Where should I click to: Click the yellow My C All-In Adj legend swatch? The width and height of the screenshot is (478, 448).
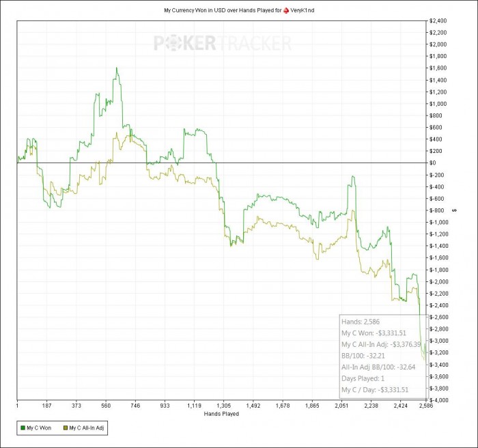[x=66, y=428]
